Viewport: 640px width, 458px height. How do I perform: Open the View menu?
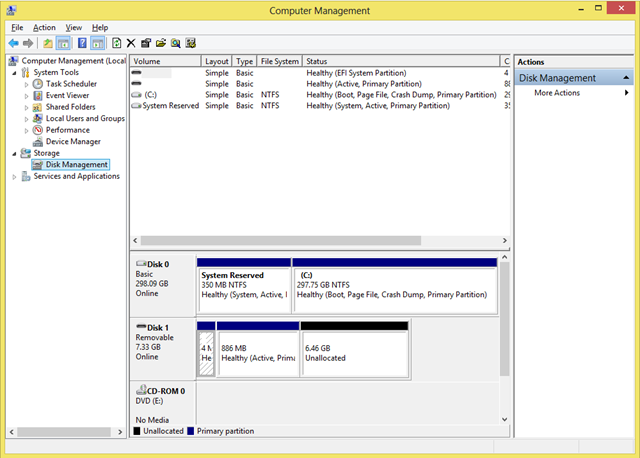tap(74, 27)
